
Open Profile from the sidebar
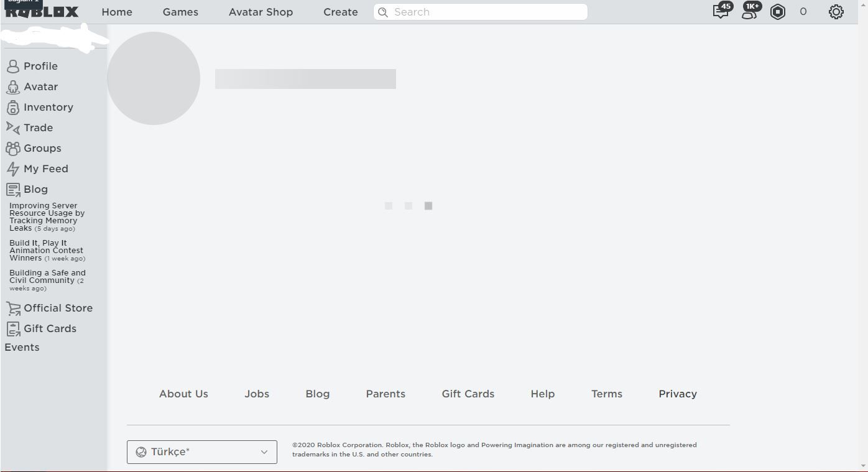pos(40,66)
